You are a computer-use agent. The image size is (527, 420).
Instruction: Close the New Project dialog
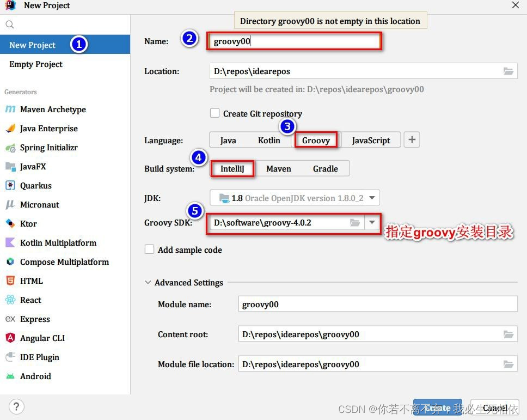pos(516,5)
